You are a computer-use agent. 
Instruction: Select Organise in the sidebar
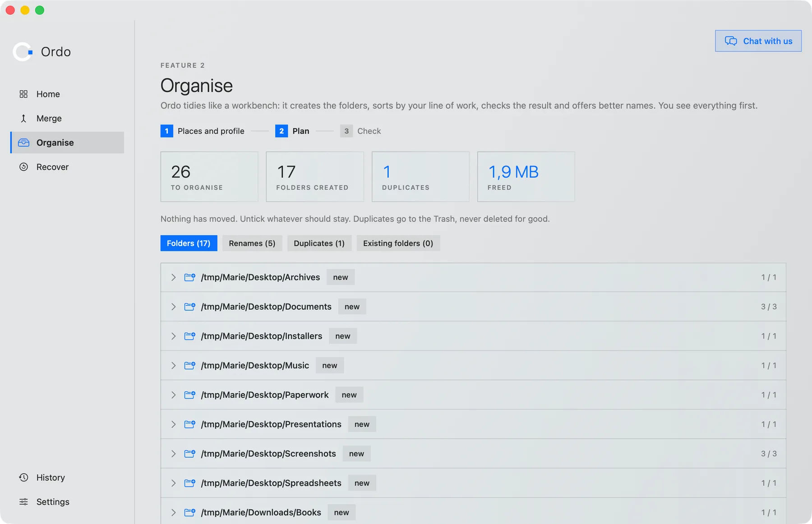point(67,142)
